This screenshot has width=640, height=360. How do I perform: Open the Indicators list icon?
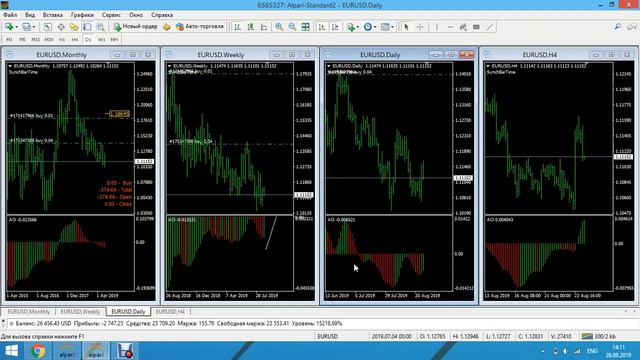point(351,27)
